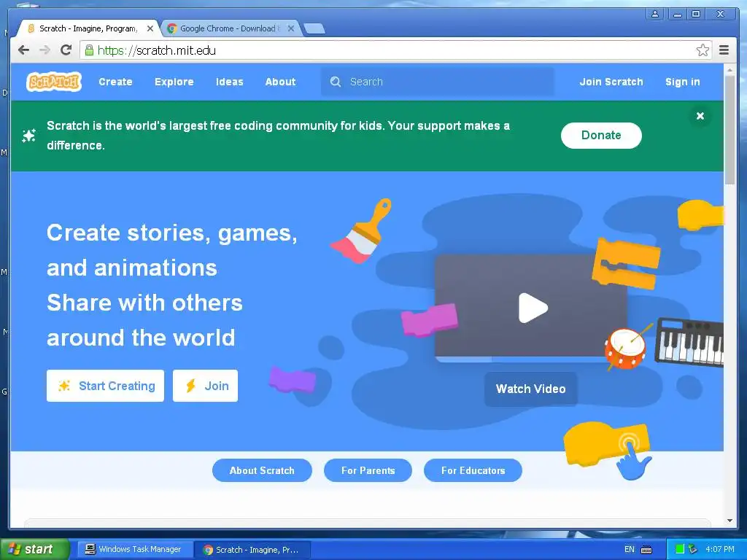Bookmark the page with the star icon
The image size is (747, 560).
point(703,50)
